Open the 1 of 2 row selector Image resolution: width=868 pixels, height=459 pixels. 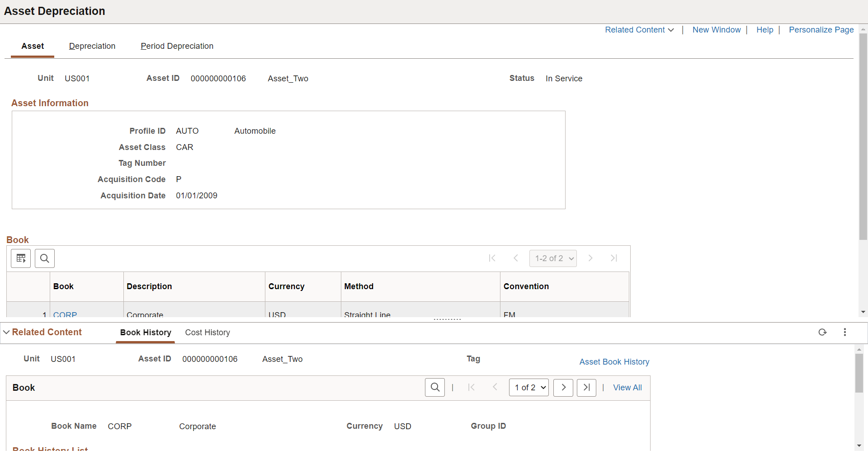pos(529,388)
